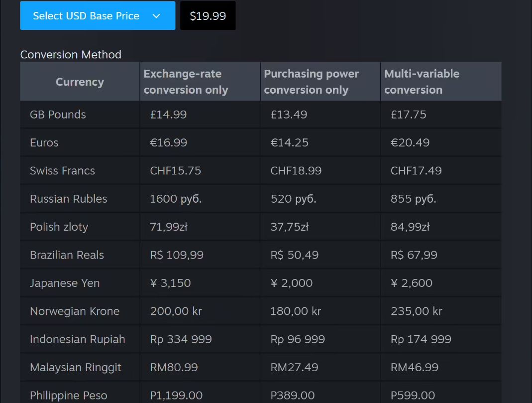Screen dimensions: 532x403
Task: Click the Conversion Method heading text
Action: (x=71, y=54)
